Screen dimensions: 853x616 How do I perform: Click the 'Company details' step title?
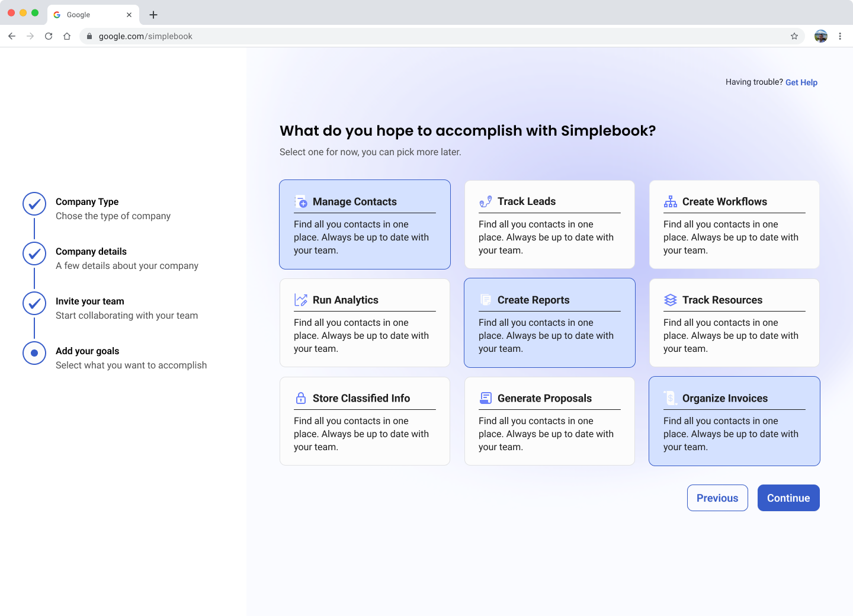91,251
